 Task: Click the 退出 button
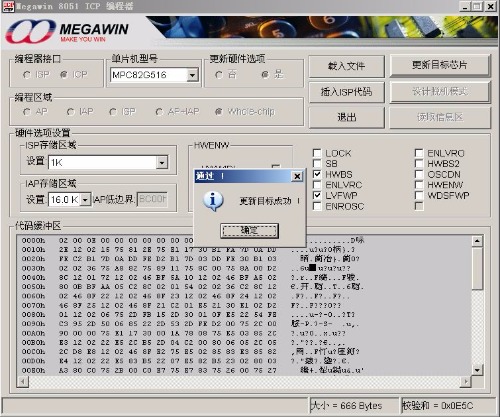coord(347,117)
